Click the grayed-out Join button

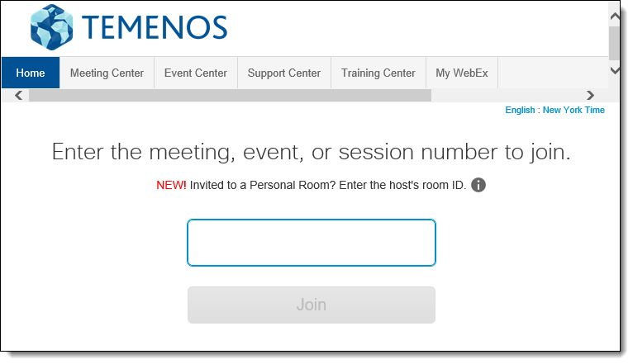click(312, 305)
